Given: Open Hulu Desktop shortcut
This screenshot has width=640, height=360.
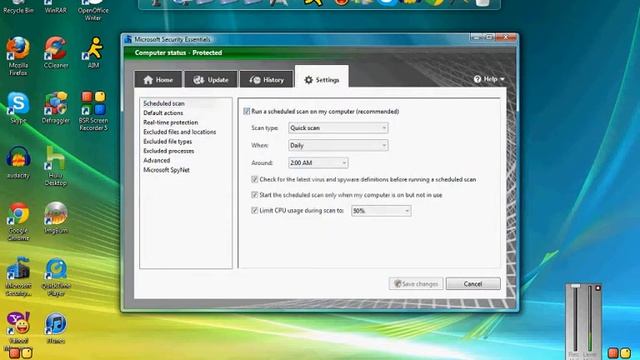Looking at the screenshot, I should pos(56,166).
